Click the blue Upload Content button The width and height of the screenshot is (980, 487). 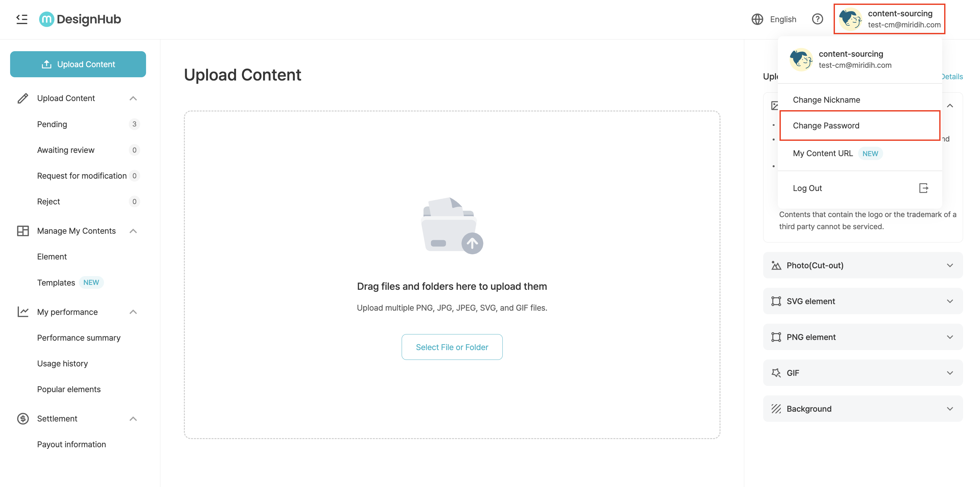click(78, 64)
